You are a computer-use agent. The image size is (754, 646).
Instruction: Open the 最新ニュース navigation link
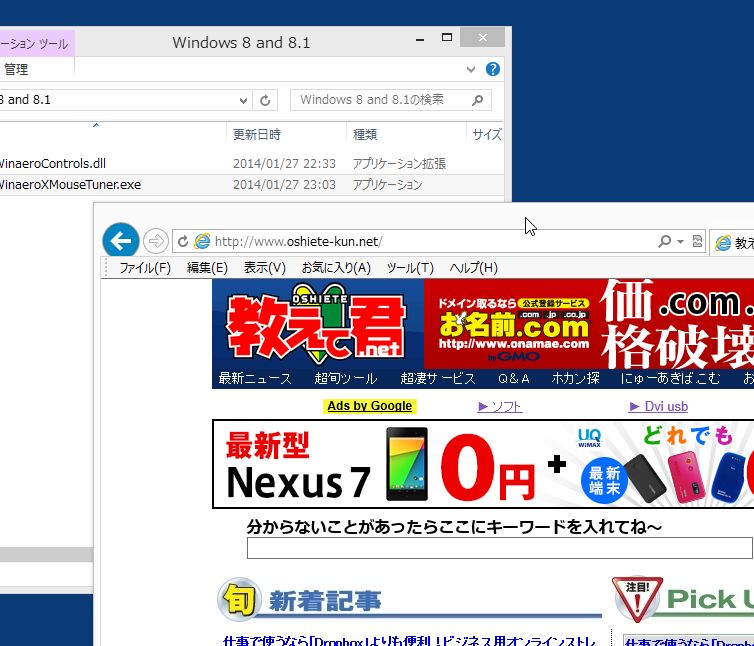(x=255, y=379)
